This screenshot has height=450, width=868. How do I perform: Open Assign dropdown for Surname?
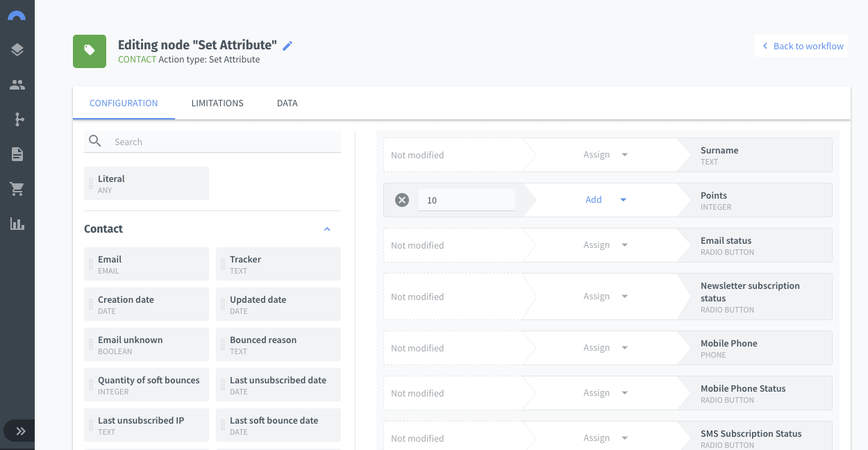pos(606,155)
